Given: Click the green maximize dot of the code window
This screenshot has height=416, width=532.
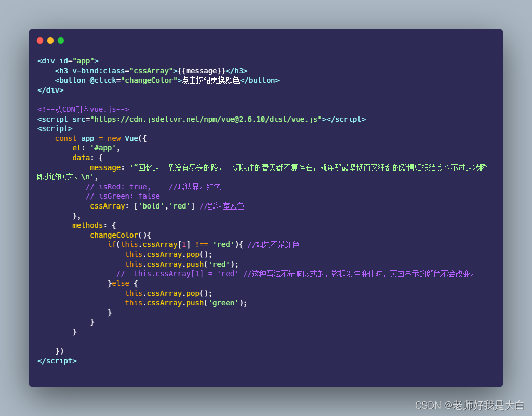Looking at the screenshot, I should click(61, 41).
